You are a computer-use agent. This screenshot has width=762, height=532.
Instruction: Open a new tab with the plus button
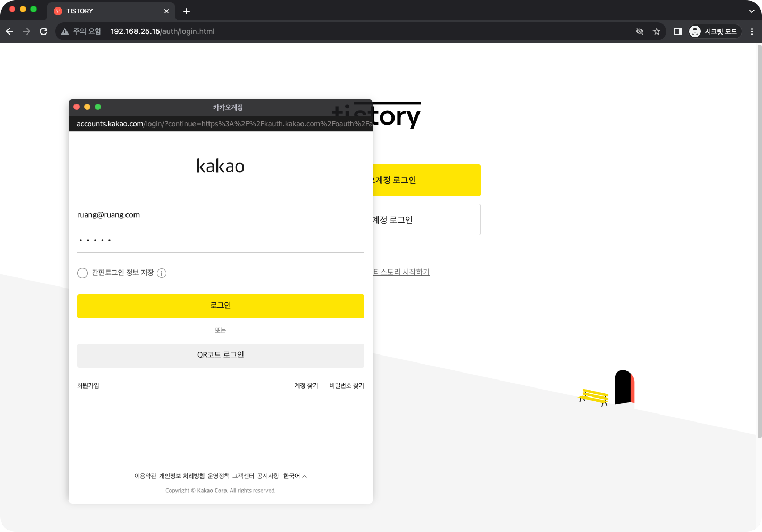coord(187,11)
